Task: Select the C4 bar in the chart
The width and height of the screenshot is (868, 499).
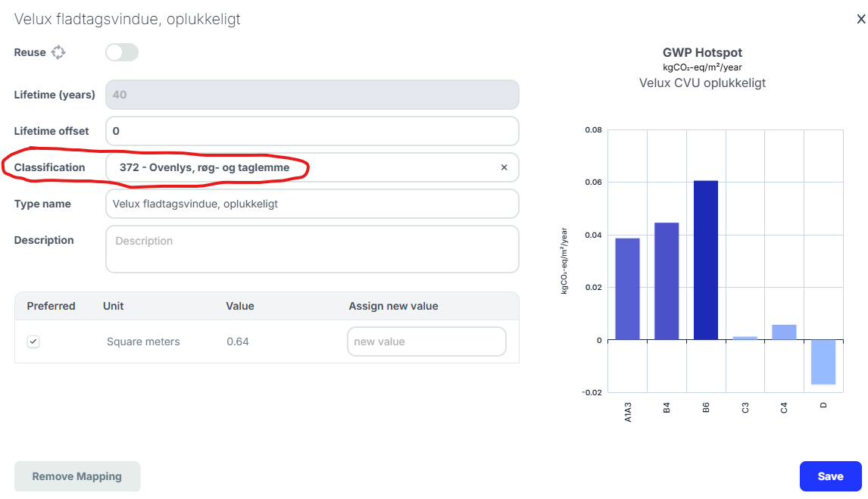Action: tap(784, 332)
